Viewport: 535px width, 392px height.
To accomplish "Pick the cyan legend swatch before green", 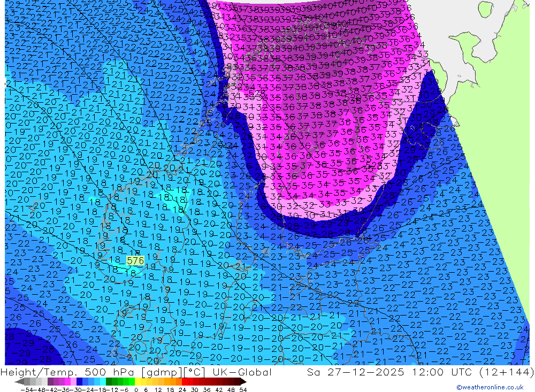I will click(103, 382).
